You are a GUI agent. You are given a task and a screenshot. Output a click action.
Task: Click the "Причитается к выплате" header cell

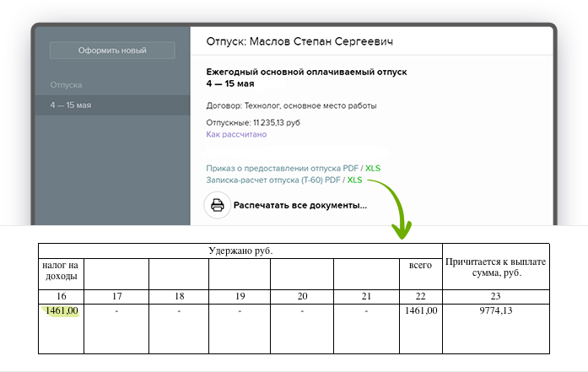495,267
